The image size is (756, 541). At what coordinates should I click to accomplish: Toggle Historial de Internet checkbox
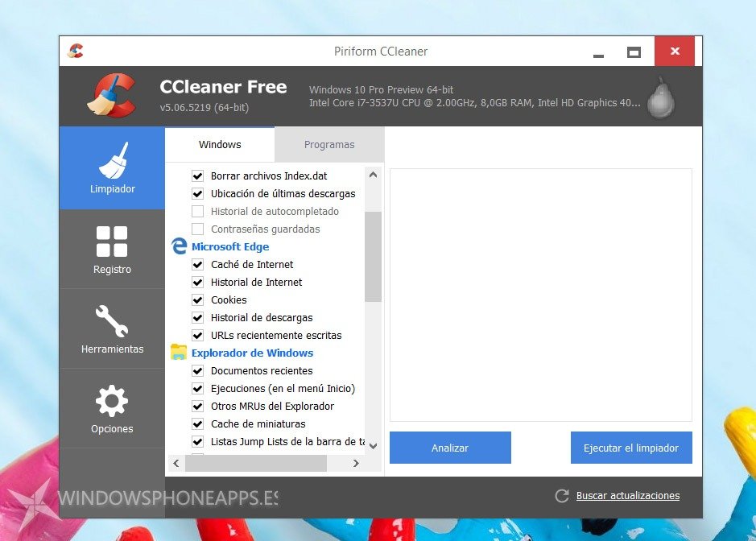pyautogui.click(x=198, y=282)
